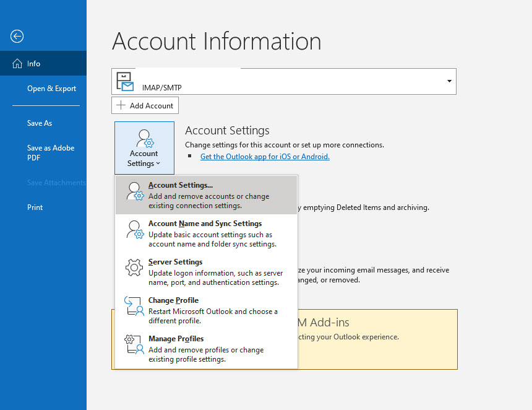
Task: Open Manage Profiles menu entry
Action: tap(206, 349)
